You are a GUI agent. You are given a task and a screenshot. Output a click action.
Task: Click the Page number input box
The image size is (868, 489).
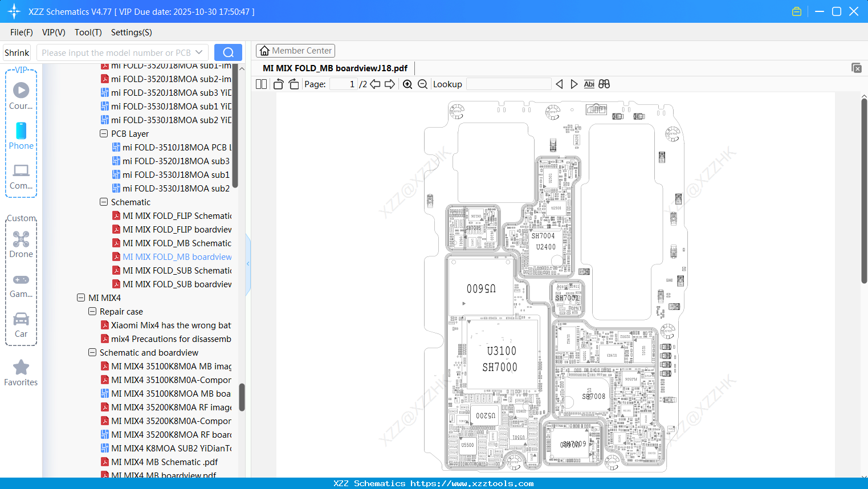click(344, 84)
